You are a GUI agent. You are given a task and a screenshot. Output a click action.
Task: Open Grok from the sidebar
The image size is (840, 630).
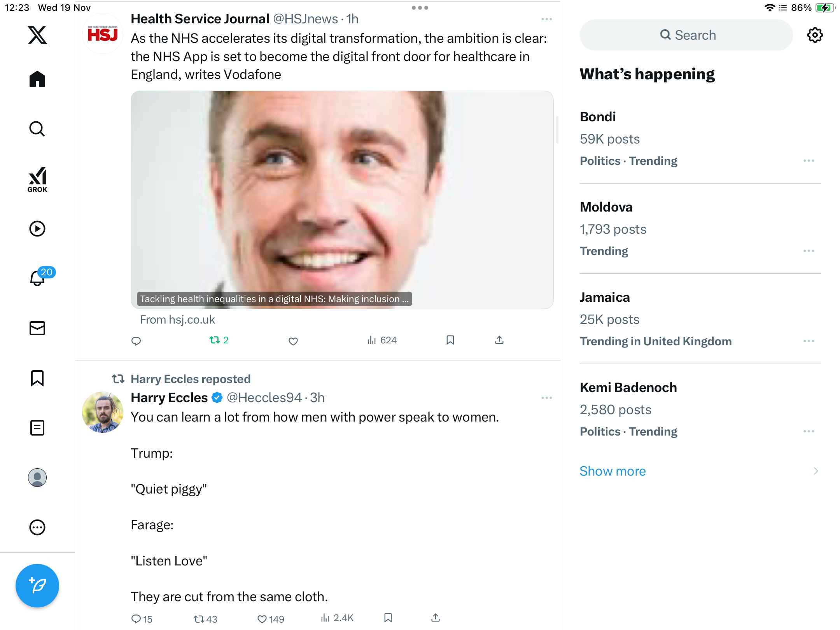[37, 179]
